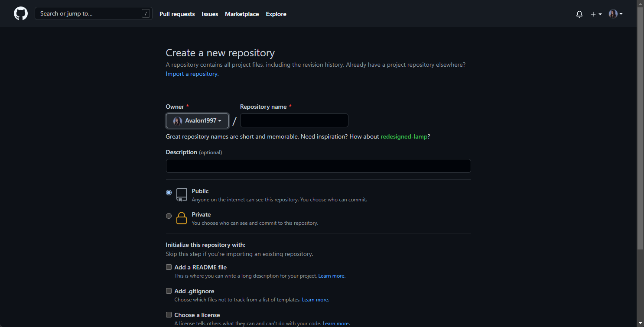Open GitHub home via Octocat logo

(21, 14)
